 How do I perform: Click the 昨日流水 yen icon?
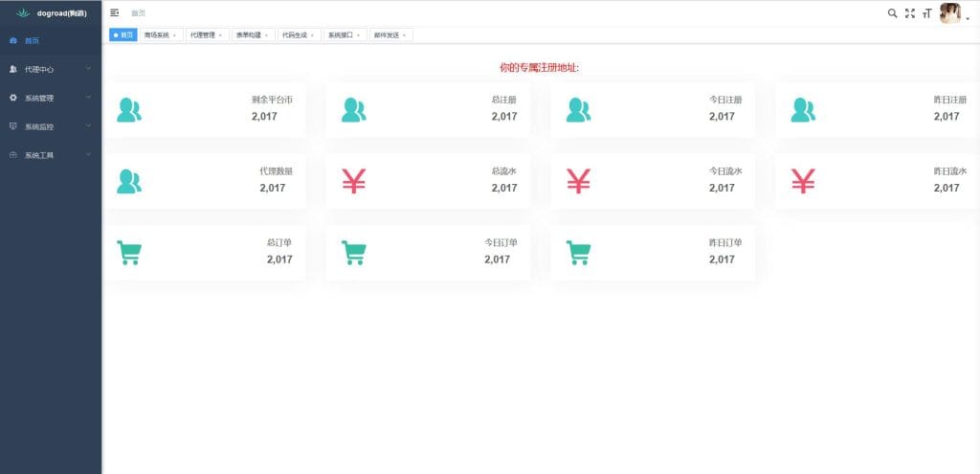[x=803, y=181]
